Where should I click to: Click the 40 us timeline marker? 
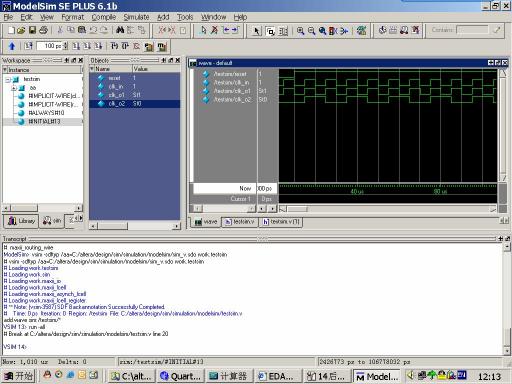click(357, 192)
